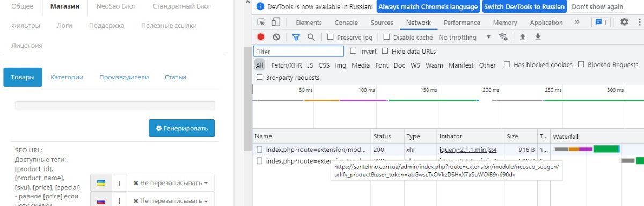Click the Russian flag language addon
Viewport: 644px width, 206px height.
(x=100, y=201)
